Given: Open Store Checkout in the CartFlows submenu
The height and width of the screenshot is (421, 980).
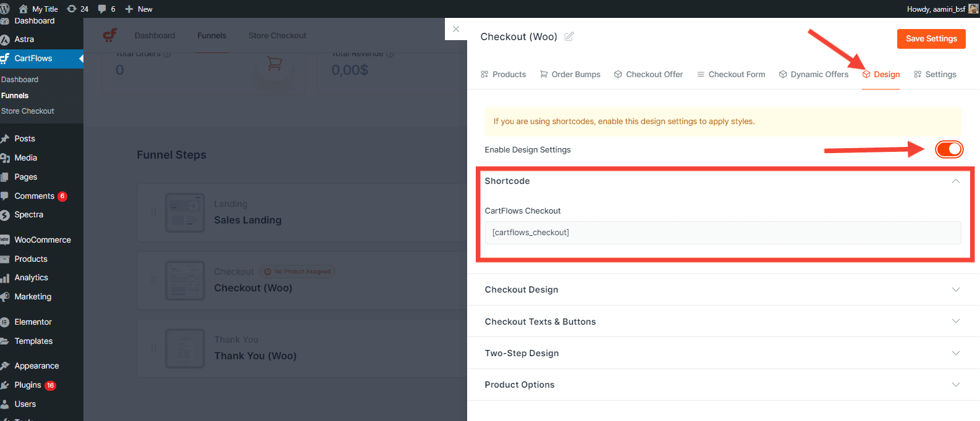Looking at the screenshot, I should (x=28, y=111).
